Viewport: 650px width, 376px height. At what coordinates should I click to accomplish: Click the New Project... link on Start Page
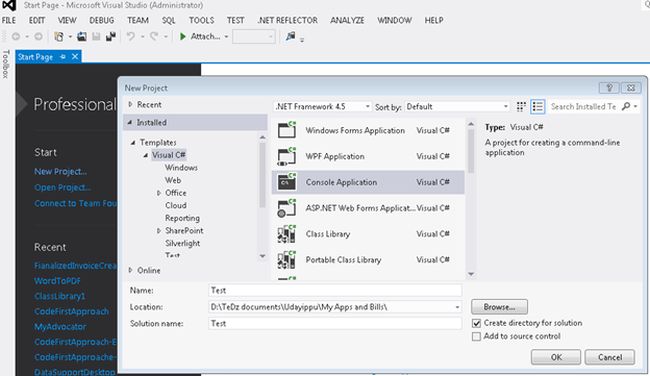tap(61, 172)
